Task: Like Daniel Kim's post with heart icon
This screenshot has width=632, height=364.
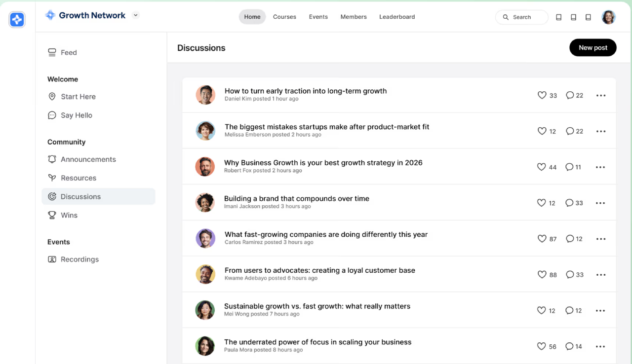Action: click(542, 95)
